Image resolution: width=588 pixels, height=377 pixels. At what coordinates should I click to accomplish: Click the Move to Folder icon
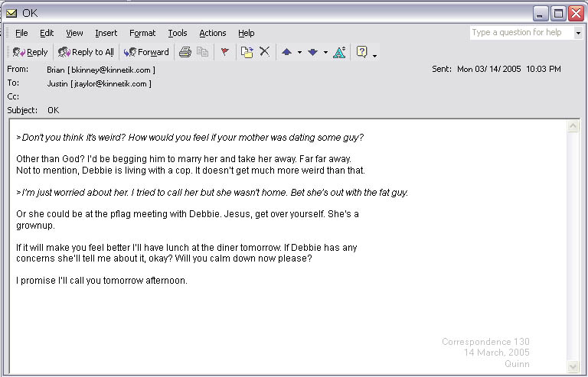pos(247,52)
